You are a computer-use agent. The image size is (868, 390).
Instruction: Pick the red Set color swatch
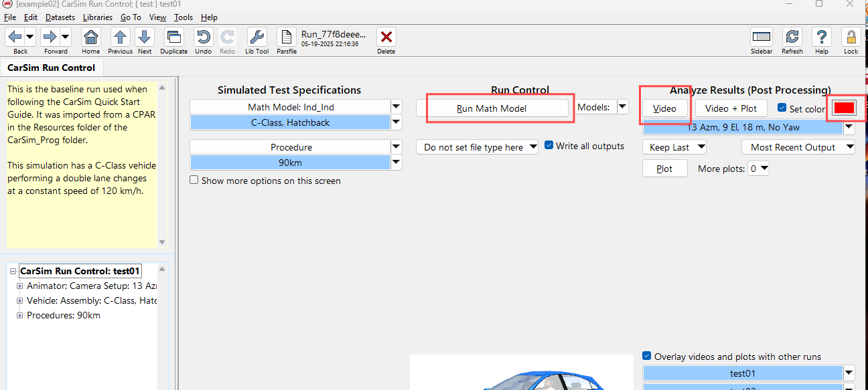click(x=844, y=108)
